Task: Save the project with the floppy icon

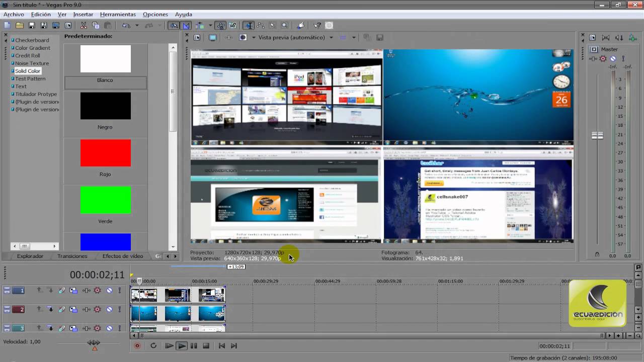Action: (31, 25)
